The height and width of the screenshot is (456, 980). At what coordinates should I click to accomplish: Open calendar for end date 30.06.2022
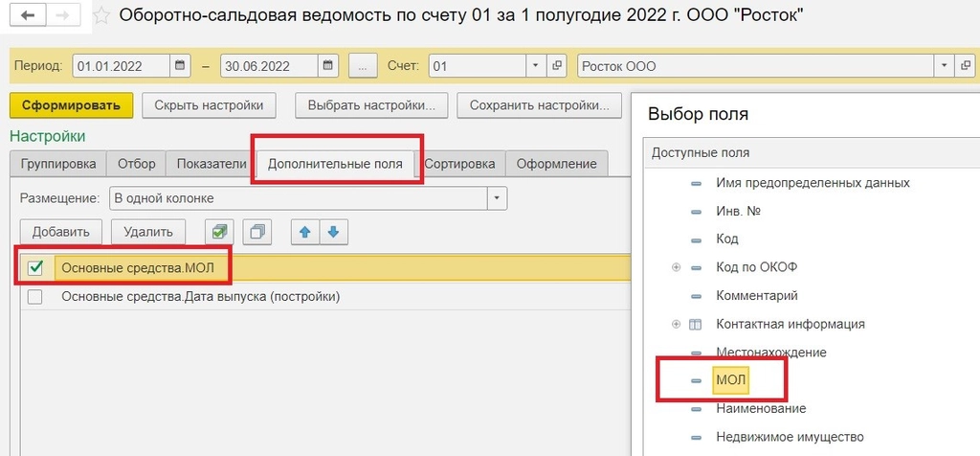point(327,66)
